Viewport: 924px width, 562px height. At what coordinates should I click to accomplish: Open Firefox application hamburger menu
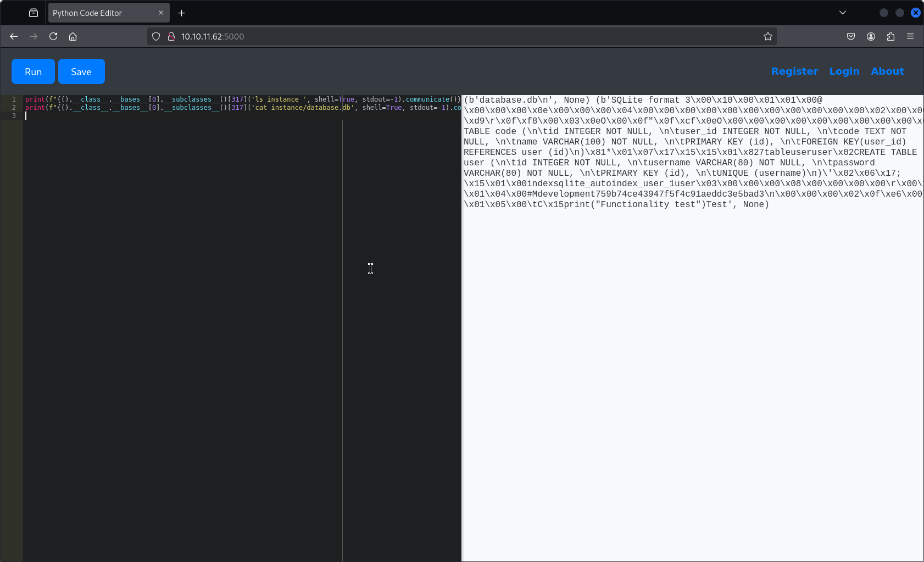pos(910,36)
